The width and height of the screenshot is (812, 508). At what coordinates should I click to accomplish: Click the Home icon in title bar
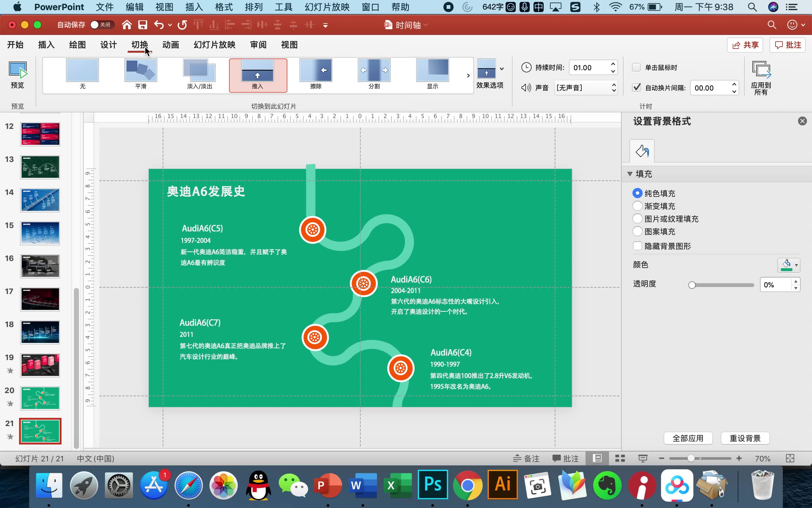click(127, 25)
